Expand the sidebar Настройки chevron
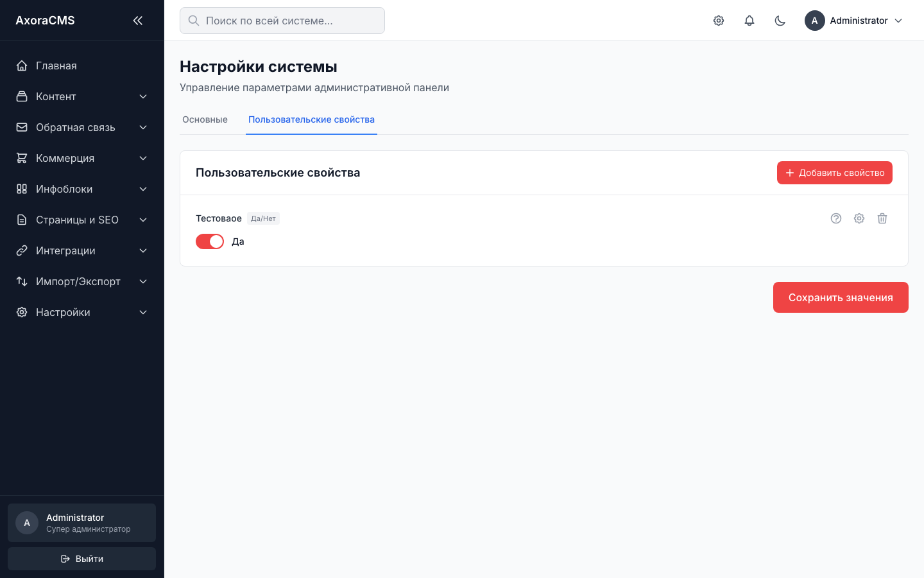The width and height of the screenshot is (924, 578). point(143,312)
